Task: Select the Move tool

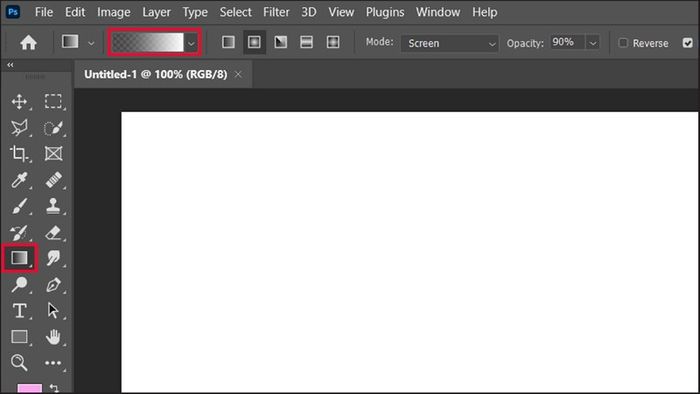Action: [19, 102]
